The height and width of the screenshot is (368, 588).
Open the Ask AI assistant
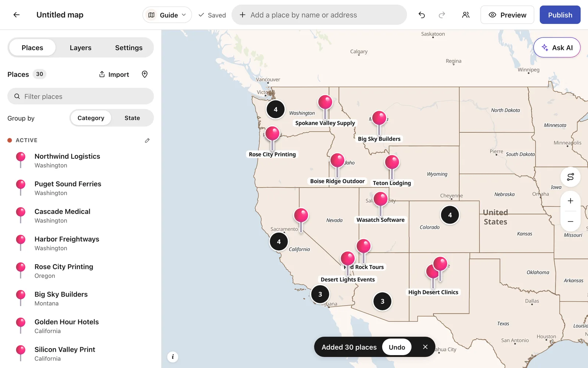(x=557, y=47)
